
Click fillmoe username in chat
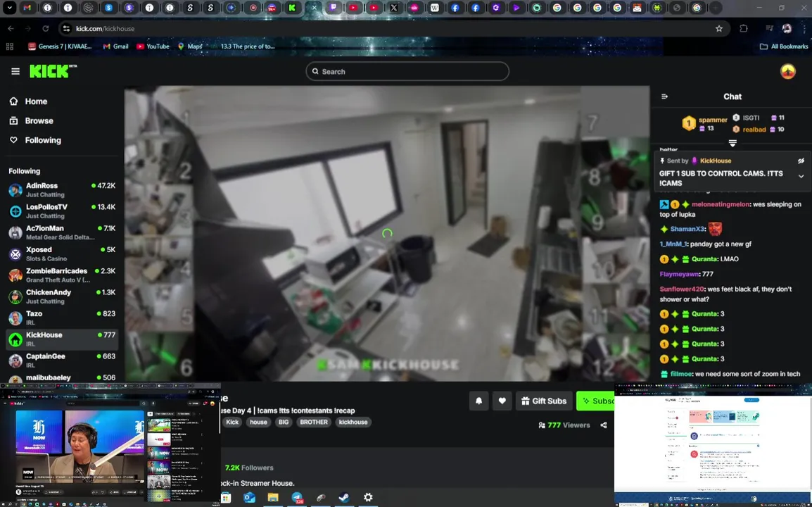tap(682, 374)
